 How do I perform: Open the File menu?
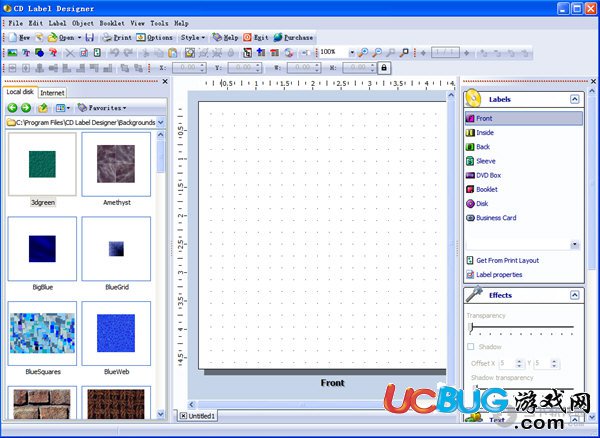[16, 23]
